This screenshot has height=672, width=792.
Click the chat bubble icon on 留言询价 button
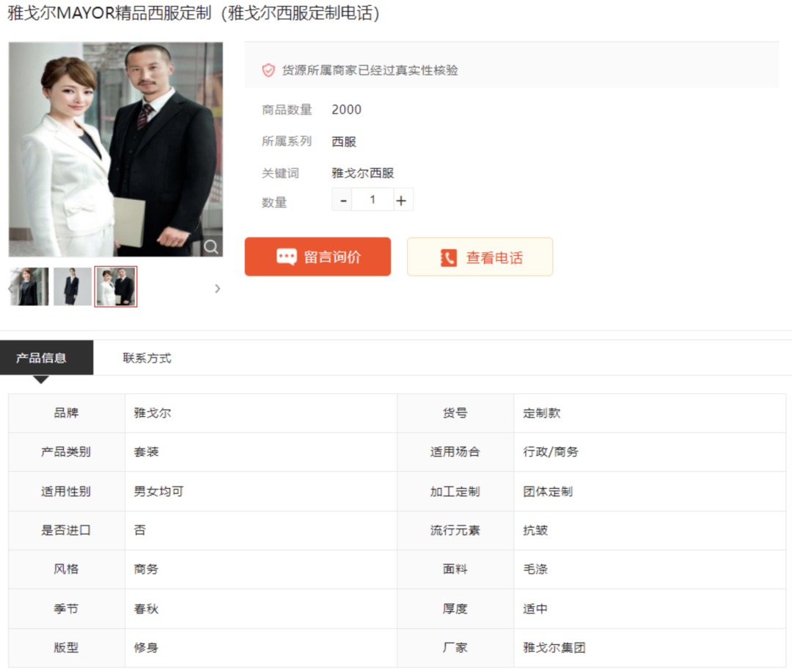(x=287, y=256)
